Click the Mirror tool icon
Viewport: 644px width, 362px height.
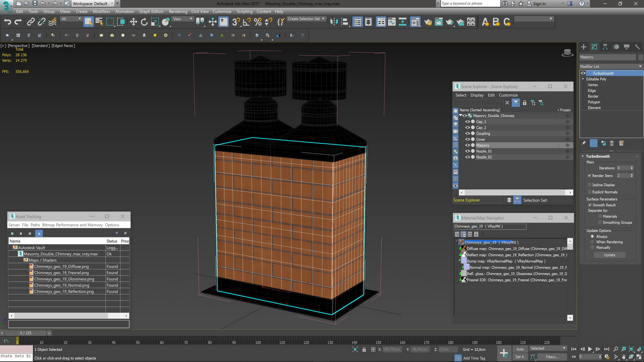click(334, 22)
